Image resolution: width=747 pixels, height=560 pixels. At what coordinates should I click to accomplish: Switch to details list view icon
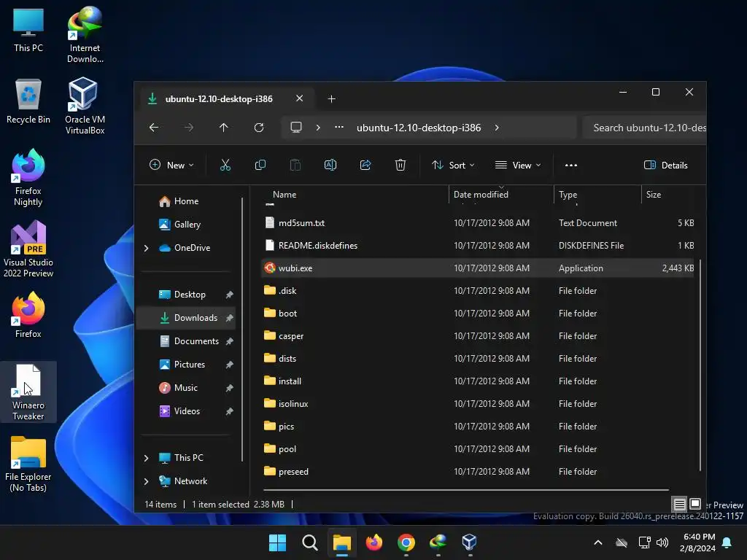pos(679,504)
